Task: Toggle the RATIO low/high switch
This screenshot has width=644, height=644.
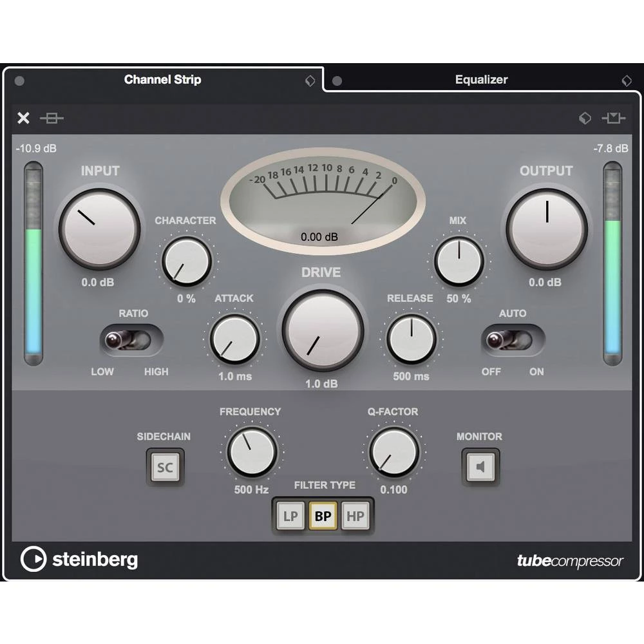Action: coord(131,340)
